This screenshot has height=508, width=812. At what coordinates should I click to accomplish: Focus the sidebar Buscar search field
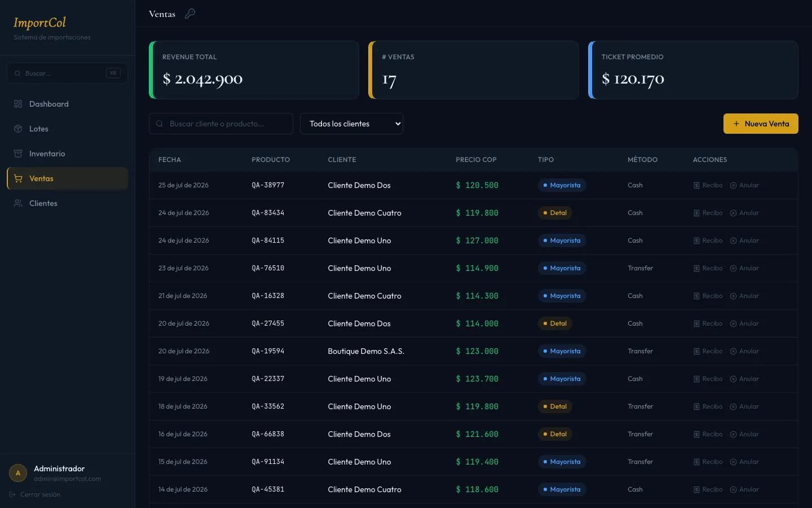[x=67, y=73]
